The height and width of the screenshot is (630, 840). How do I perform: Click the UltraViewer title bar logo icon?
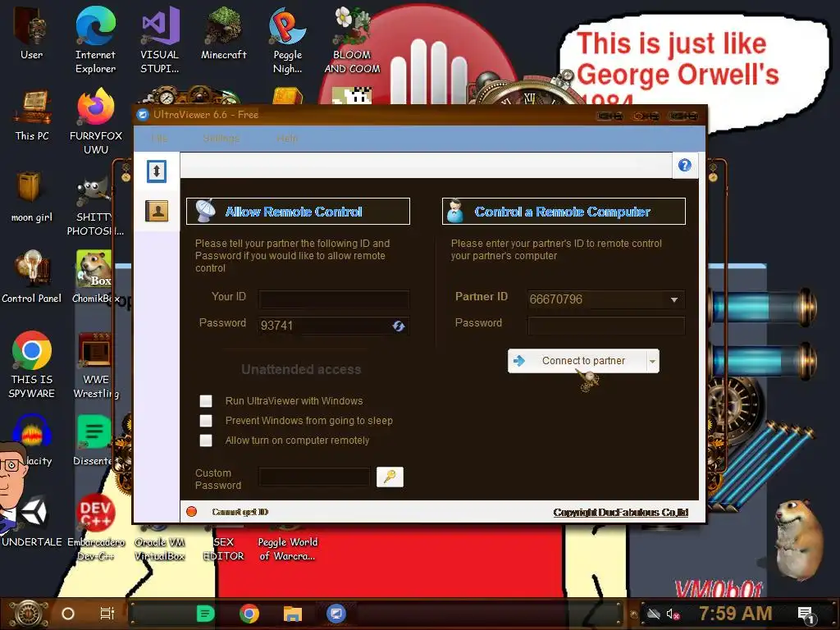tap(143, 114)
